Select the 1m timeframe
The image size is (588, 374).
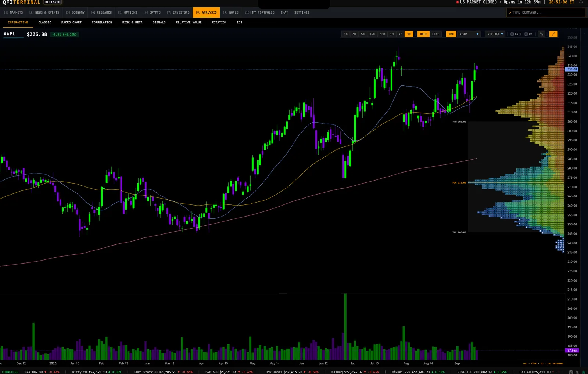(345, 34)
